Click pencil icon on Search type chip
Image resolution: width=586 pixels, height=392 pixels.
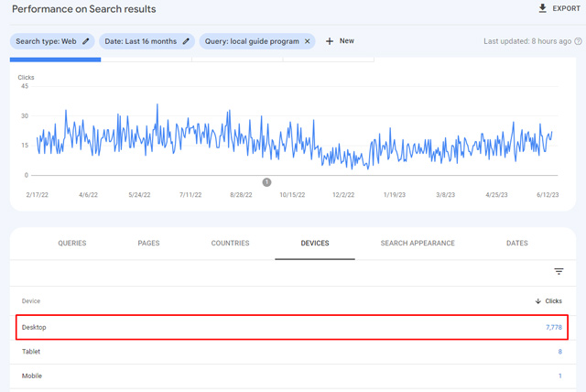[86, 41]
